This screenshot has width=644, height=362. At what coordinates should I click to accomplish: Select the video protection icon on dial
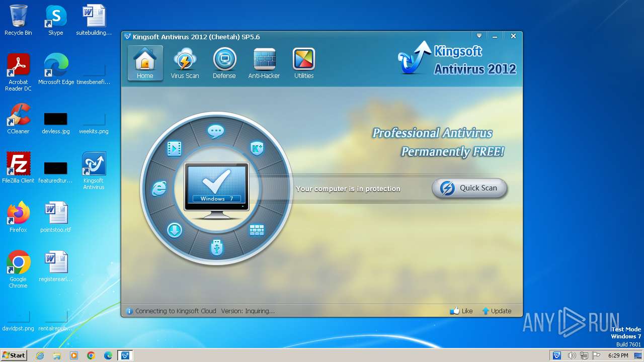[x=174, y=148]
